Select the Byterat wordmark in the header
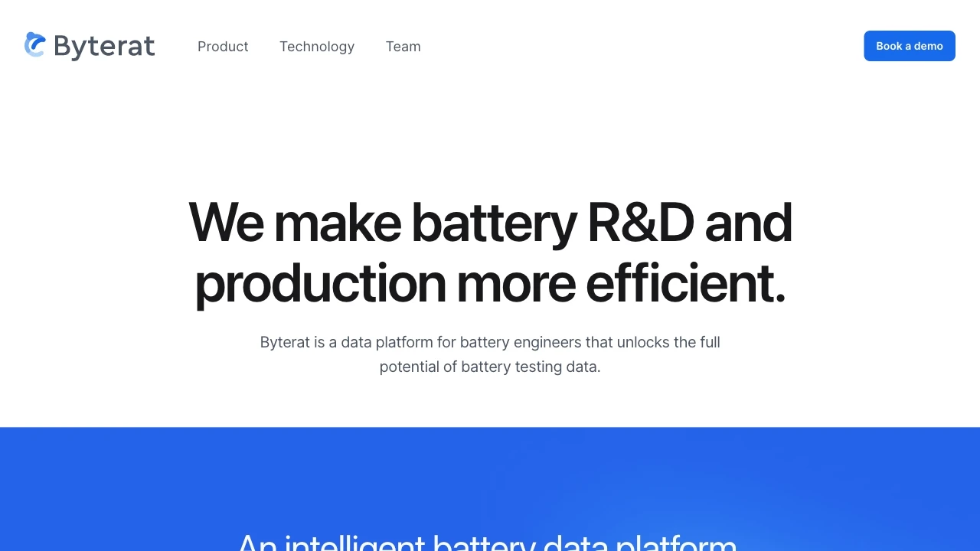This screenshot has width=980, height=551. click(x=104, y=46)
